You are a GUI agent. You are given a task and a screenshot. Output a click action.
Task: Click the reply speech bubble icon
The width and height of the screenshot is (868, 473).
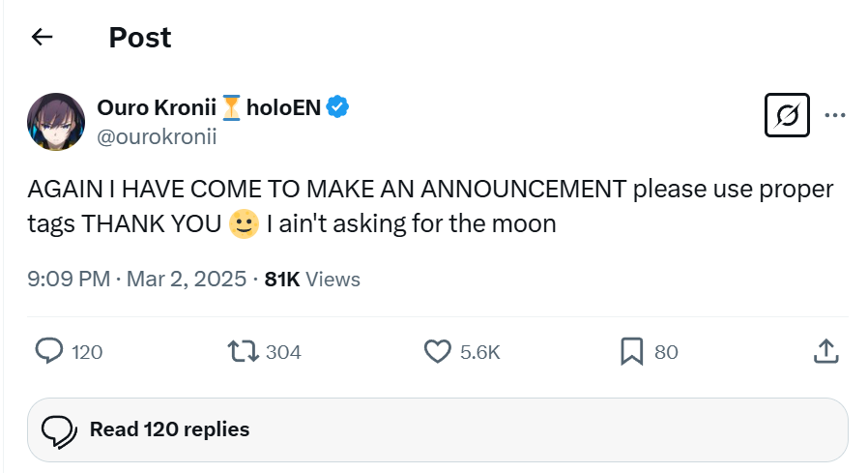(49, 351)
